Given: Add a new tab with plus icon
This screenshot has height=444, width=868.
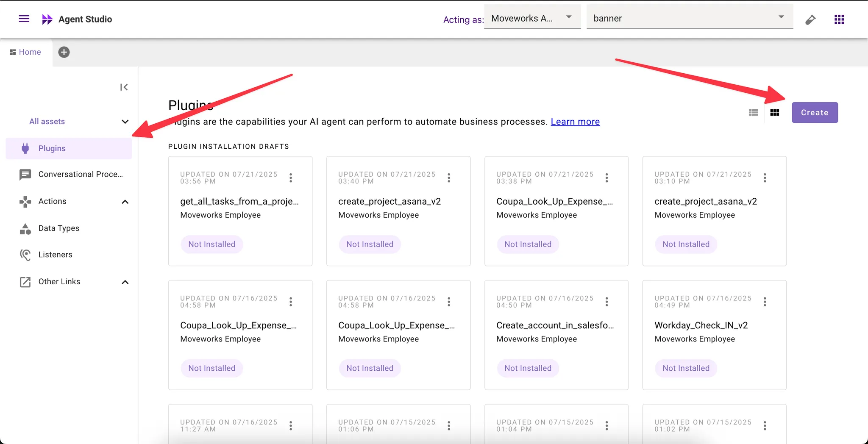Looking at the screenshot, I should pyautogui.click(x=64, y=52).
